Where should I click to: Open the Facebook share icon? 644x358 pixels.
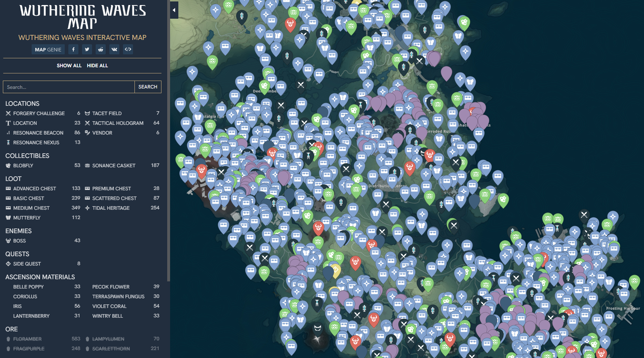pyautogui.click(x=73, y=49)
